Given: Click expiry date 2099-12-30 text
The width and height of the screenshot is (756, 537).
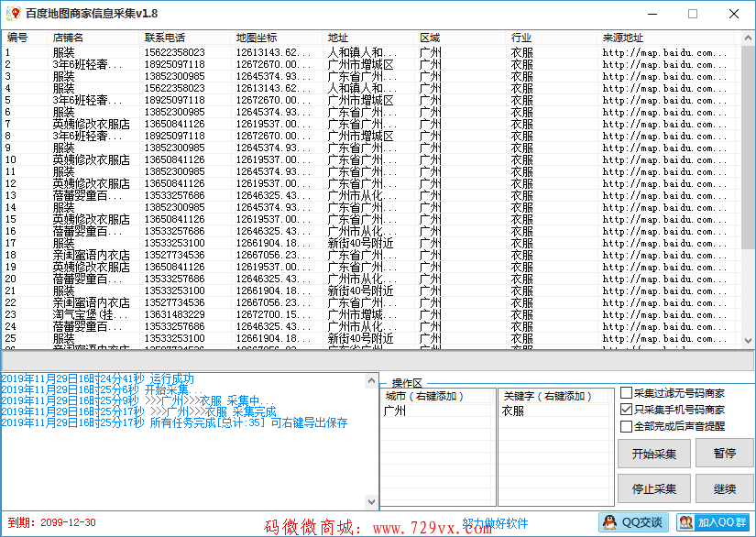Looking at the screenshot, I should (68, 522).
